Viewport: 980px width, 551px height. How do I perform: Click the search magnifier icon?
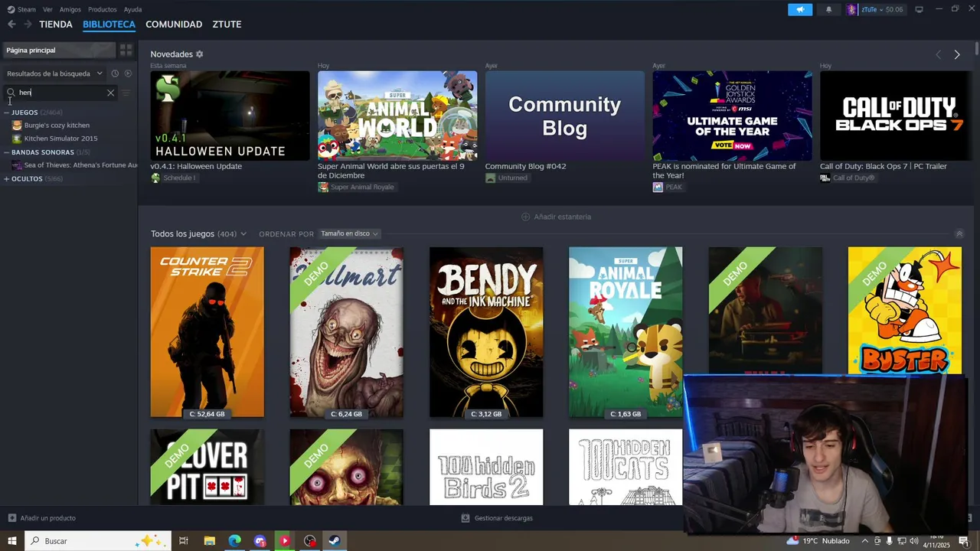(11, 93)
